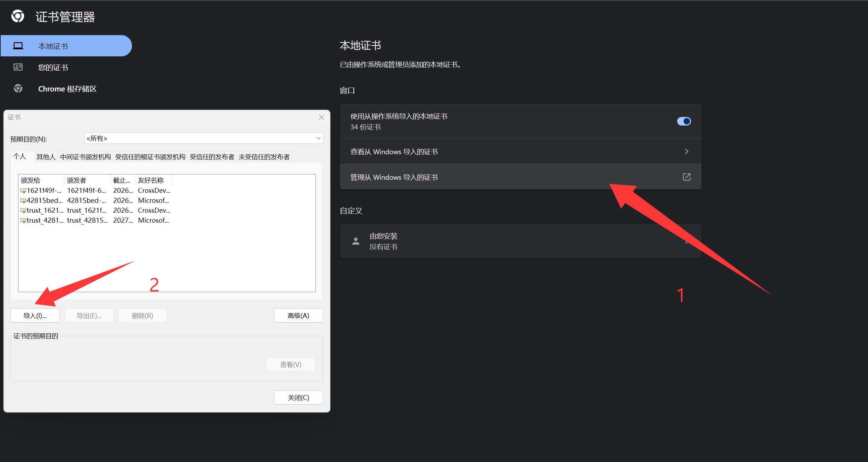Click certificate icon of row trust_1621...
Image resolution: width=868 pixels, height=462 pixels.
(23, 211)
